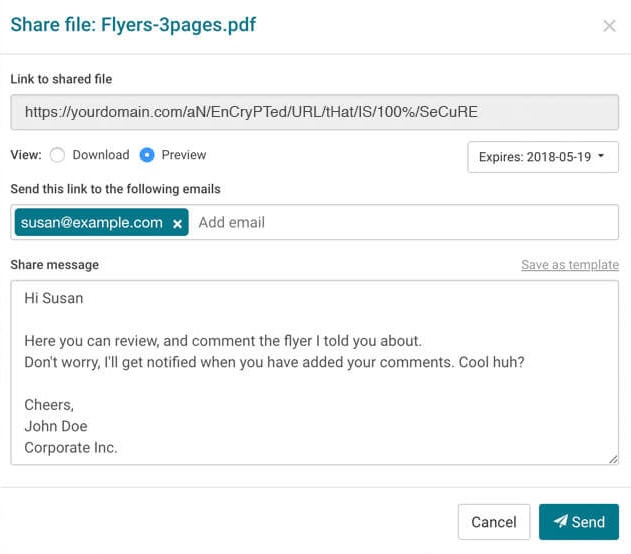Click the Send button label
Viewport: 631px width, 554px height.
[588, 522]
